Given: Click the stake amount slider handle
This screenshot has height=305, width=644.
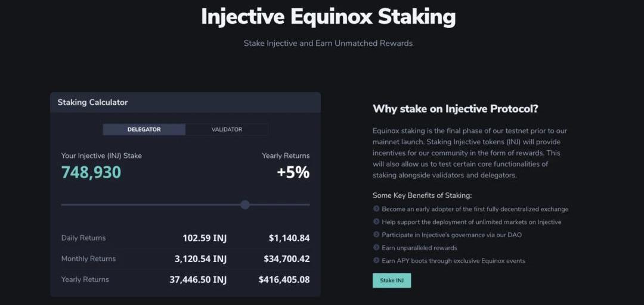Looking at the screenshot, I should (245, 204).
